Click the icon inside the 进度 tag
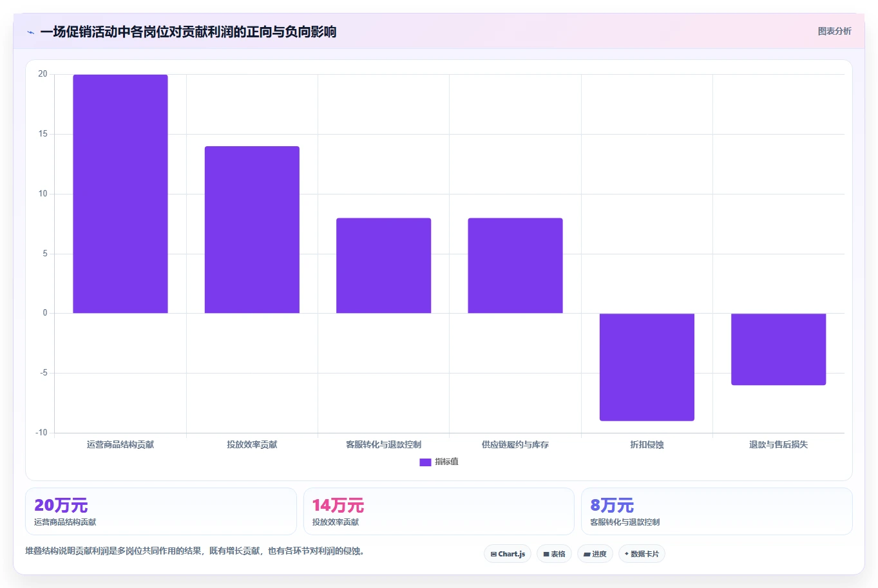 coord(587,554)
